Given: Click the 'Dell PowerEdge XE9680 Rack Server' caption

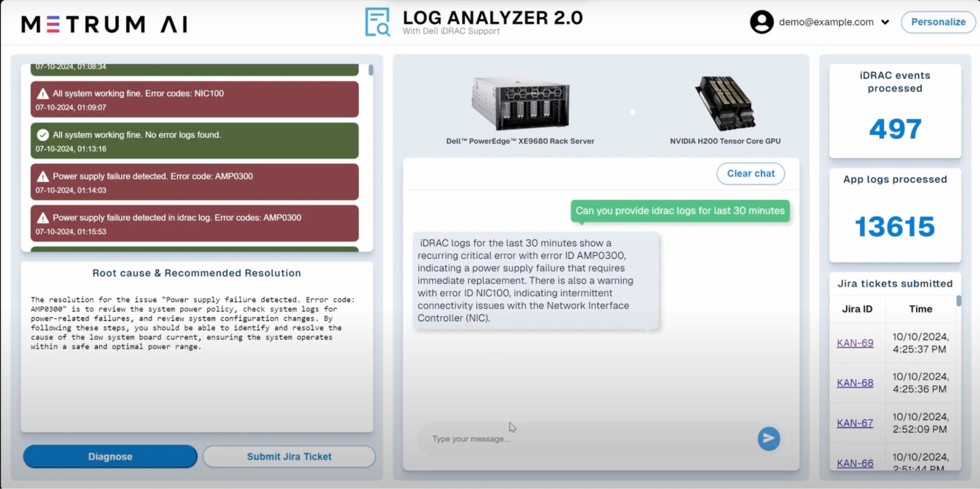Looking at the screenshot, I should tap(520, 141).
